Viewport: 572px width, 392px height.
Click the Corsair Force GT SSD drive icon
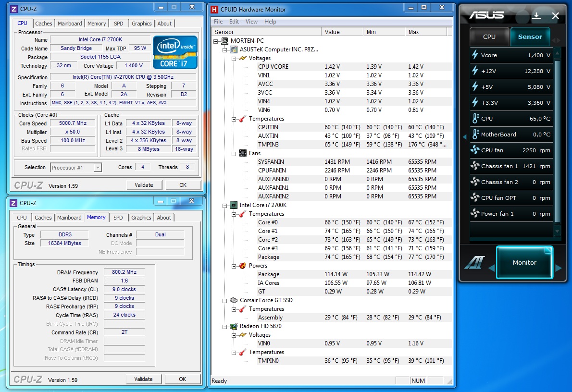234,300
